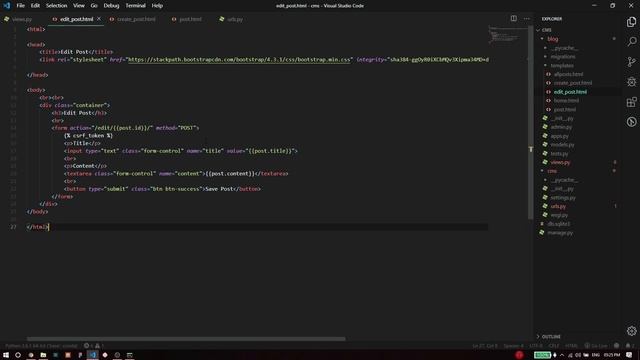The height and width of the screenshot is (360, 640).
Task: Open the Debug menu
Action: (111, 6)
